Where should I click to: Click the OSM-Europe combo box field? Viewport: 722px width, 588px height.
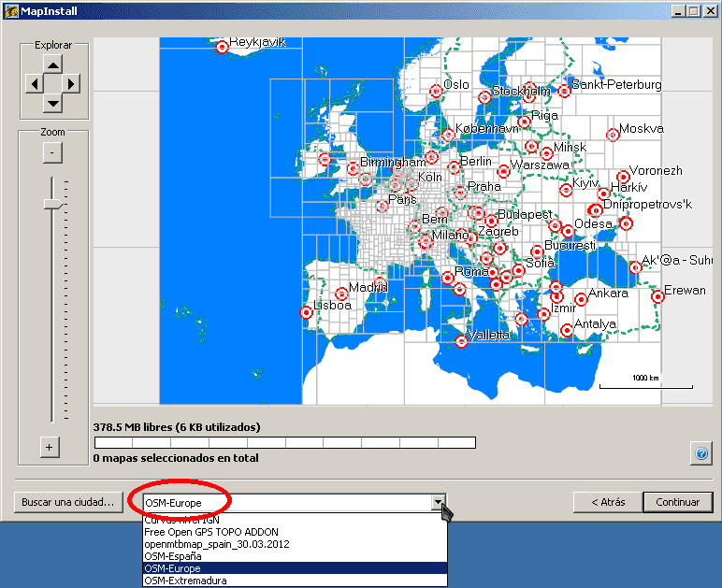(287, 503)
